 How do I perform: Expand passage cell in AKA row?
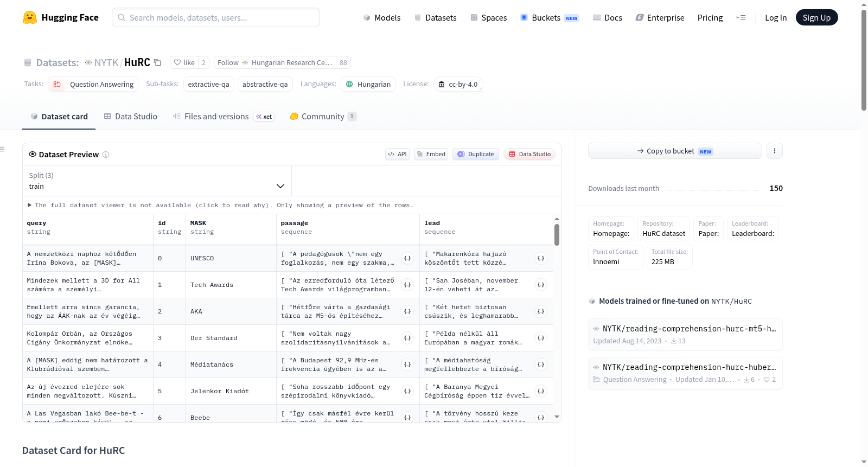click(407, 311)
